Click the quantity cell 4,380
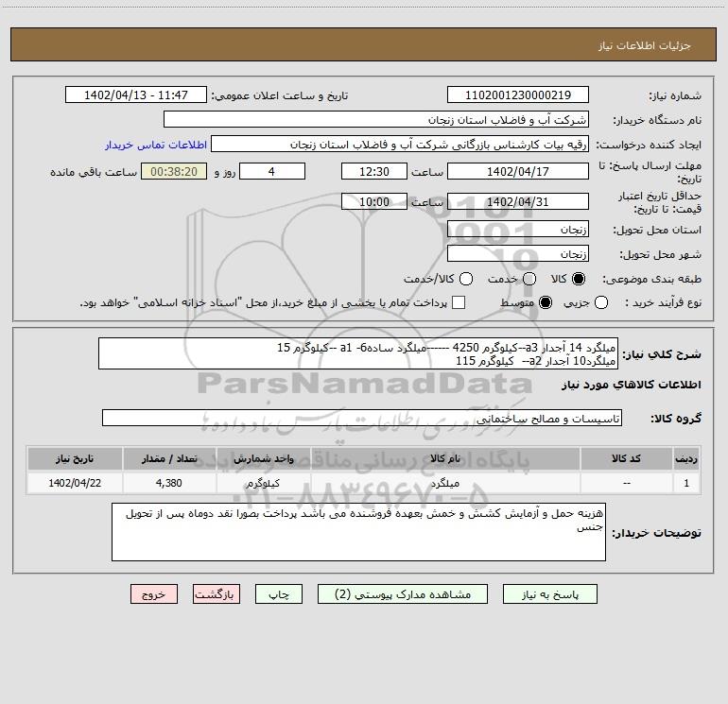The width and height of the screenshot is (728, 704). 169,483
